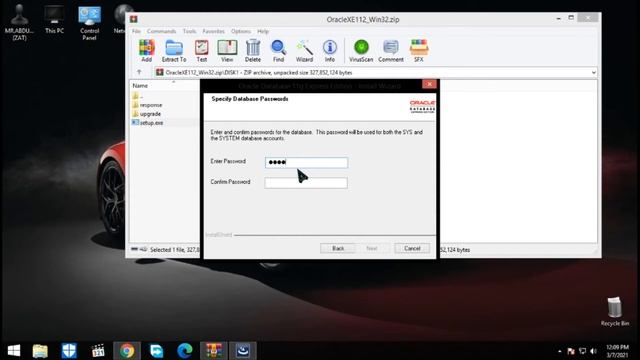
Task: Open the Options menu
Action: [x=241, y=31]
